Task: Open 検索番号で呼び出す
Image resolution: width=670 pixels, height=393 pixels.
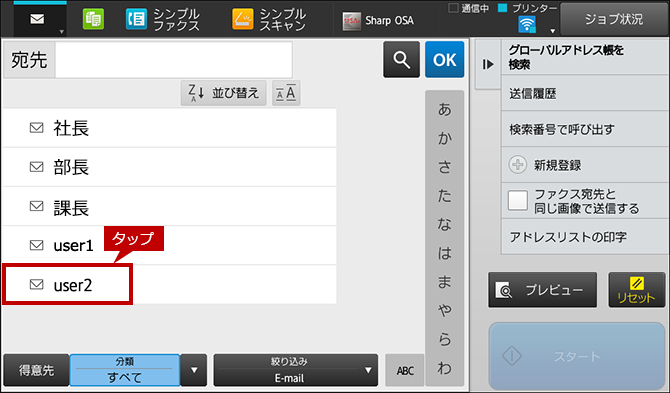Action: tap(585, 129)
